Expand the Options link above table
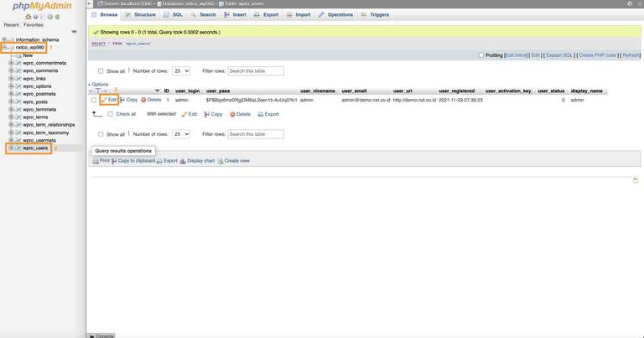This screenshot has width=644, height=338. (x=100, y=84)
